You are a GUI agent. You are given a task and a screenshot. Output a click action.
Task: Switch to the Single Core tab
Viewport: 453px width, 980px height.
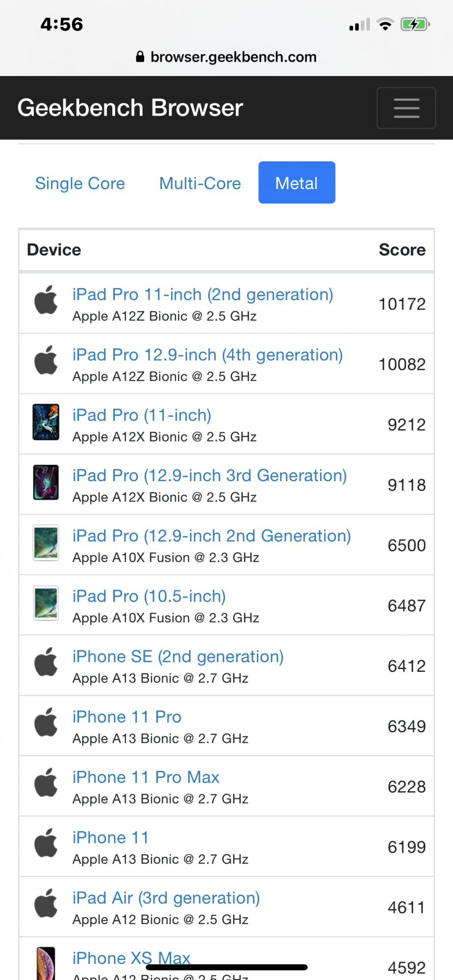click(x=80, y=183)
